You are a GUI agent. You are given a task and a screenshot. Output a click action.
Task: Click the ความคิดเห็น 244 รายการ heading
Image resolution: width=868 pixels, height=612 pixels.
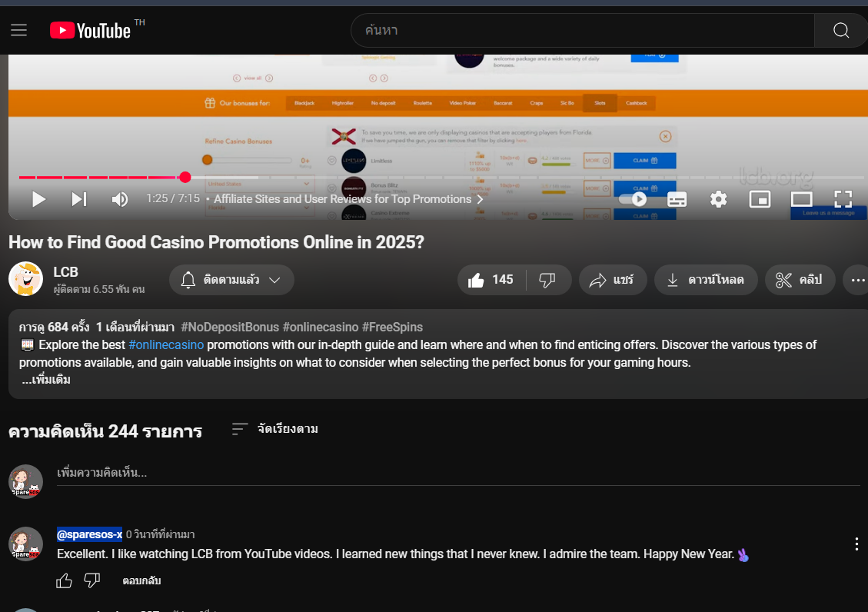tap(105, 431)
